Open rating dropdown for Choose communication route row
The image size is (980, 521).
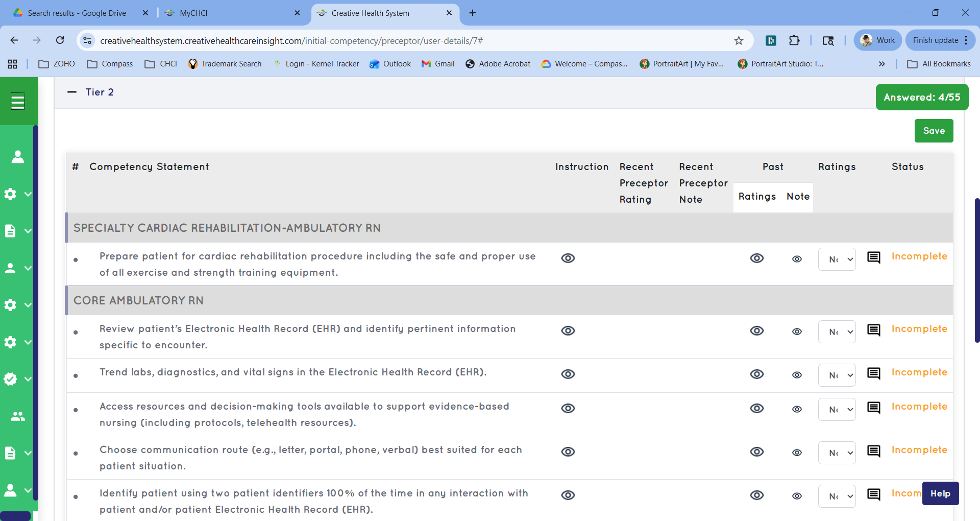point(837,453)
